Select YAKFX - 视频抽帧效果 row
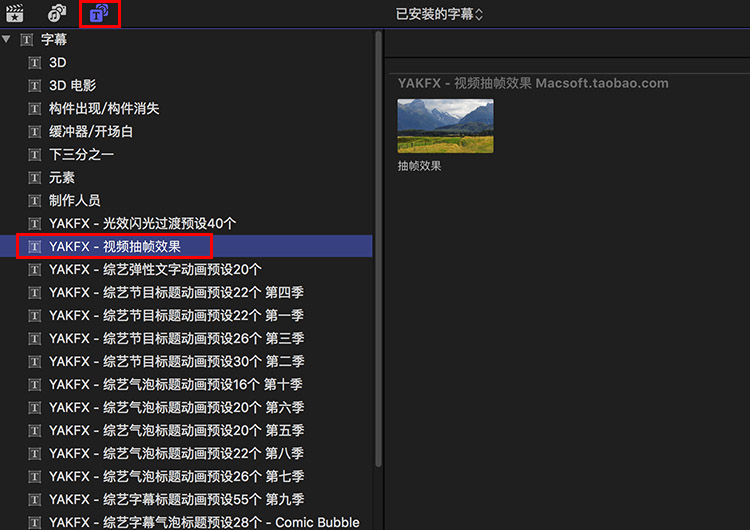This screenshot has width=750, height=530. (186, 246)
